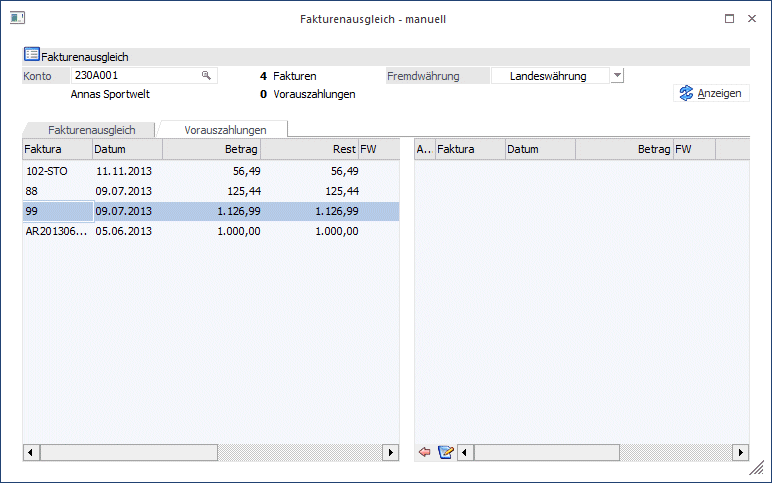
Task: Click the red back arrow icon
Action: [424, 452]
